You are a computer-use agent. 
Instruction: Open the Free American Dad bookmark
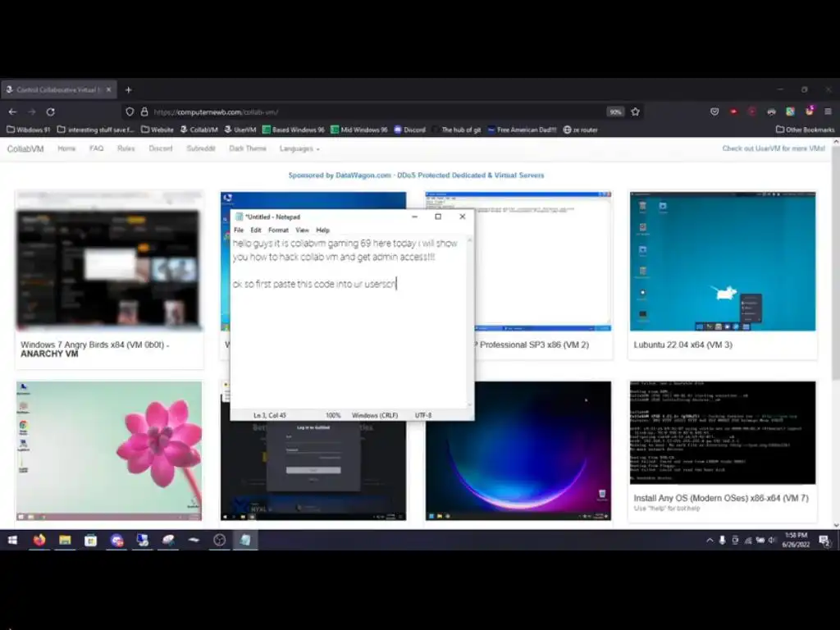pos(523,130)
